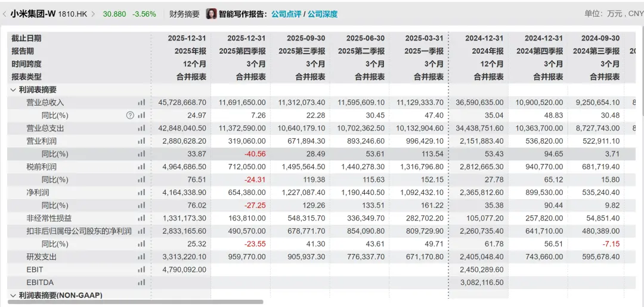Click the 智能写作报告 avatar icon

(211, 14)
